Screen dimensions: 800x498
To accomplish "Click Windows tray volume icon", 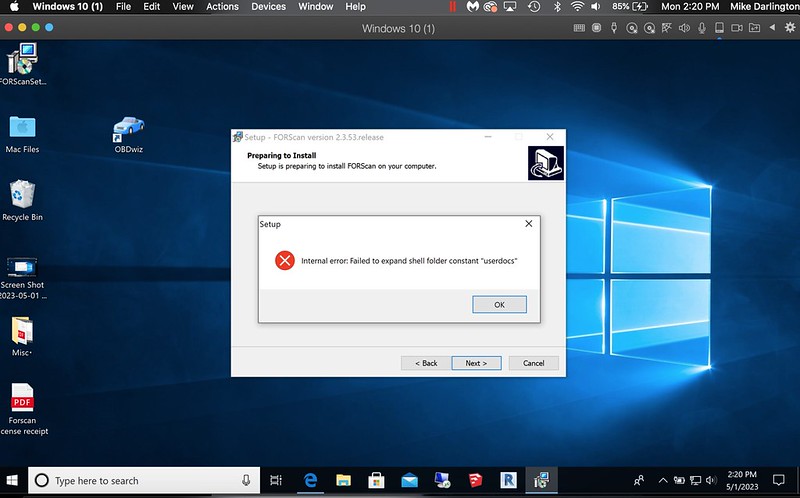I will click(711, 480).
